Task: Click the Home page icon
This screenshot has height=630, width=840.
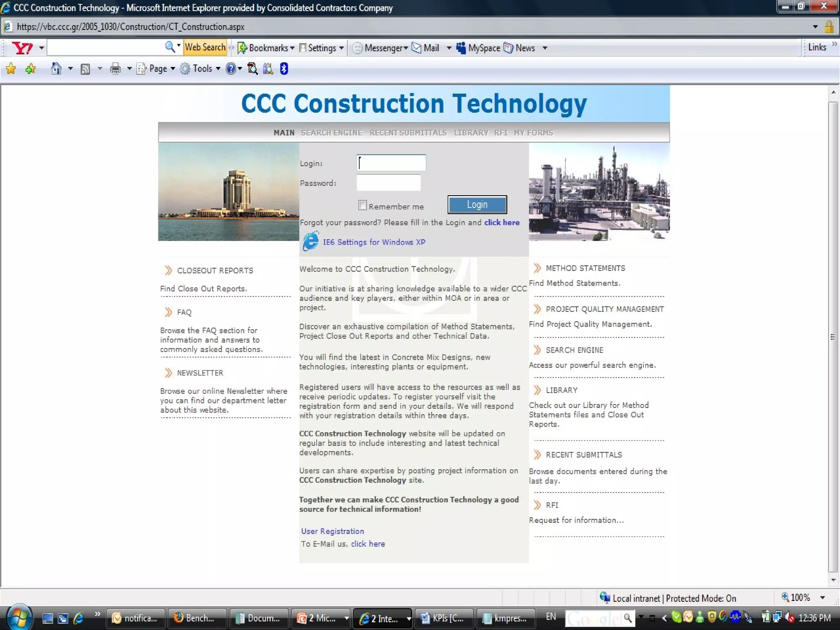Action: click(x=56, y=68)
